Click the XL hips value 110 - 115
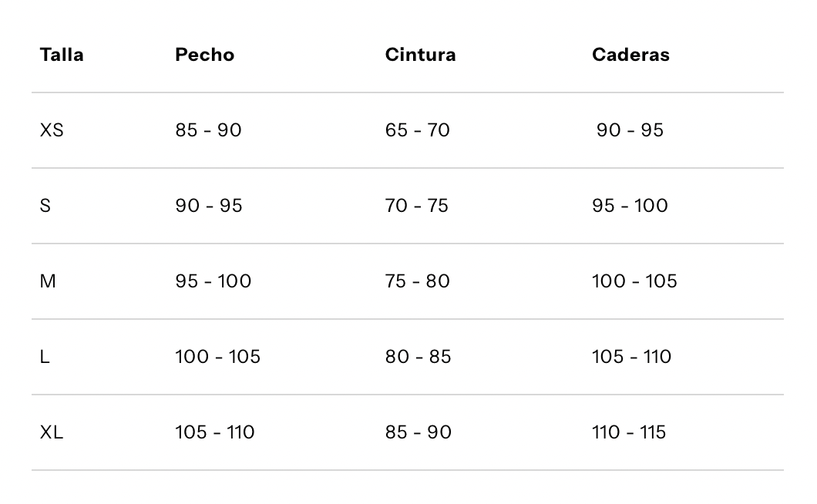Screen dimensions: 817x504 tap(629, 432)
